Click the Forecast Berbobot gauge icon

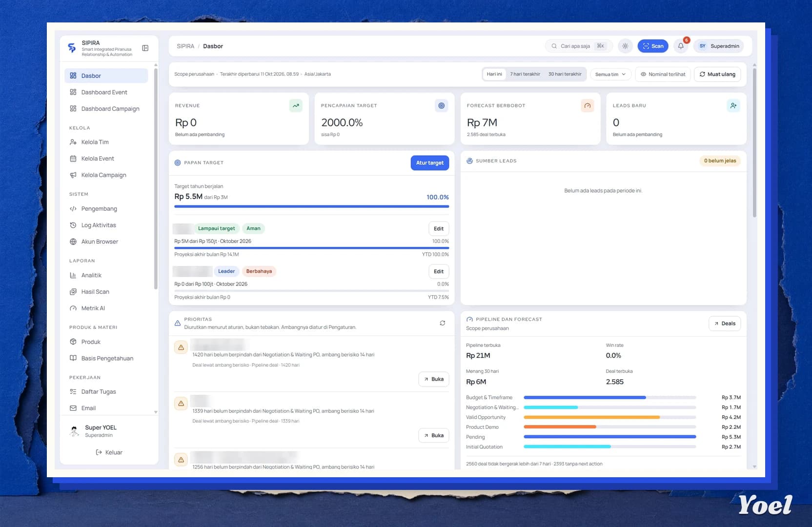pyautogui.click(x=588, y=105)
